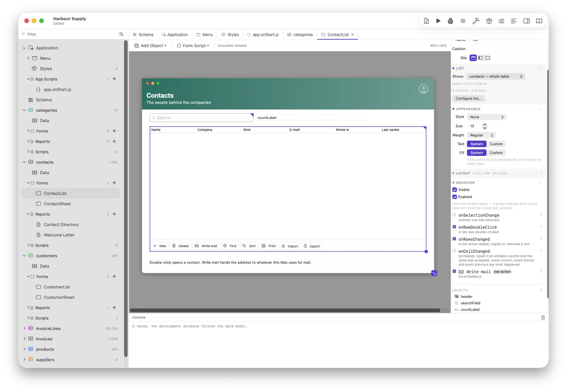Expand the Menu tree item
The height and width of the screenshot is (392, 567).
(x=28, y=58)
